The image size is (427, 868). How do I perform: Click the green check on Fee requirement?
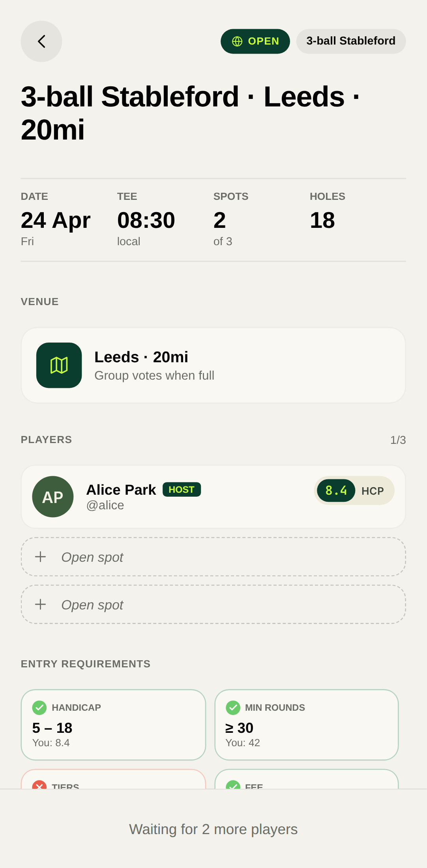click(x=233, y=785)
